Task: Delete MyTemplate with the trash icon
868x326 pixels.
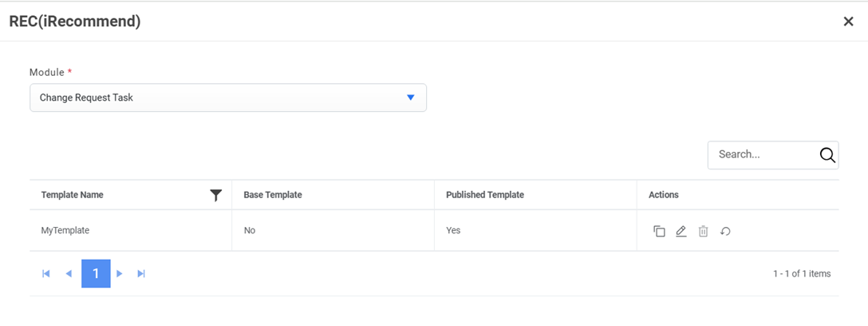Action: click(x=703, y=231)
